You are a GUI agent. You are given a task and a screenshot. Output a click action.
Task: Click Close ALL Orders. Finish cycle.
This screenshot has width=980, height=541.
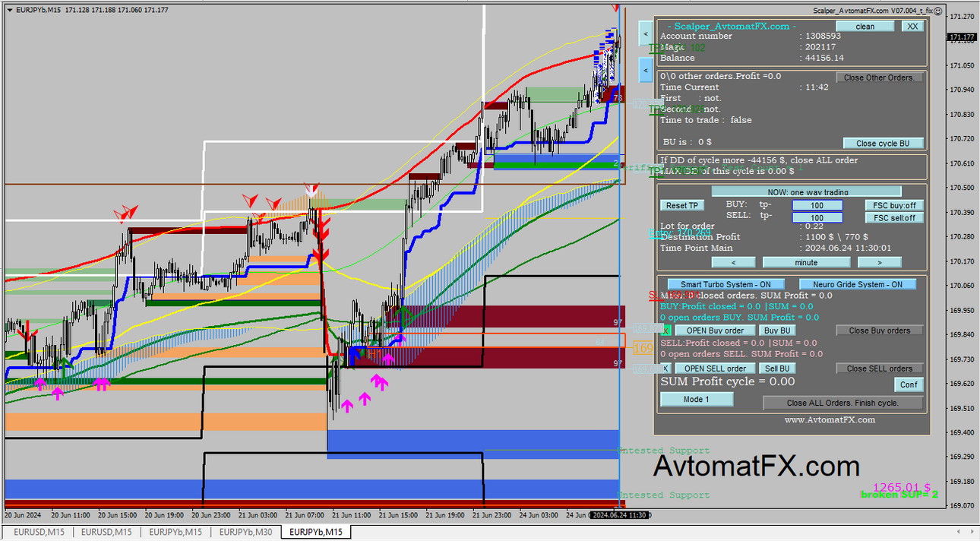[843, 403]
